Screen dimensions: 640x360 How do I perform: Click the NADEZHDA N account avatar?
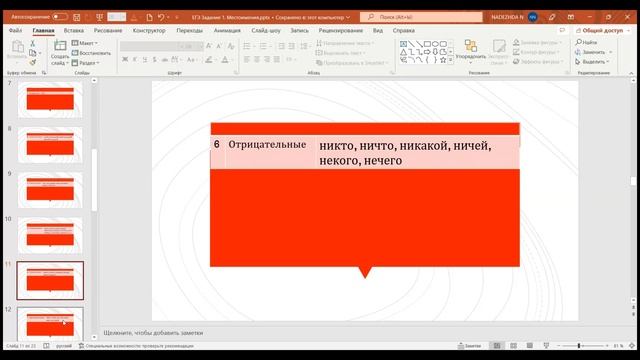coord(533,17)
